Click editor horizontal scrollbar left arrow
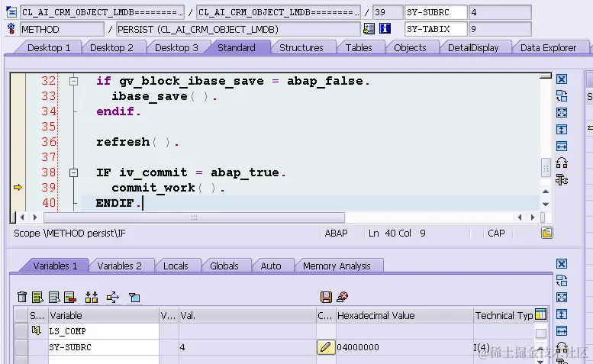This screenshot has width=593, height=364. click(22, 217)
